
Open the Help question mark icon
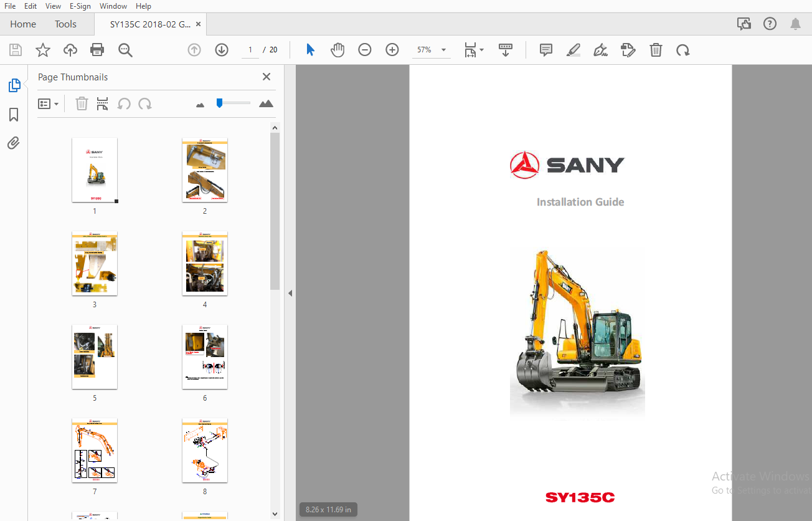pos(770,24)
